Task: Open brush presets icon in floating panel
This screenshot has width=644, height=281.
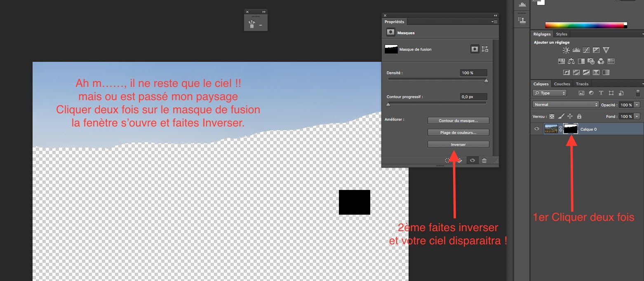Action: click(x=252, y=24)
